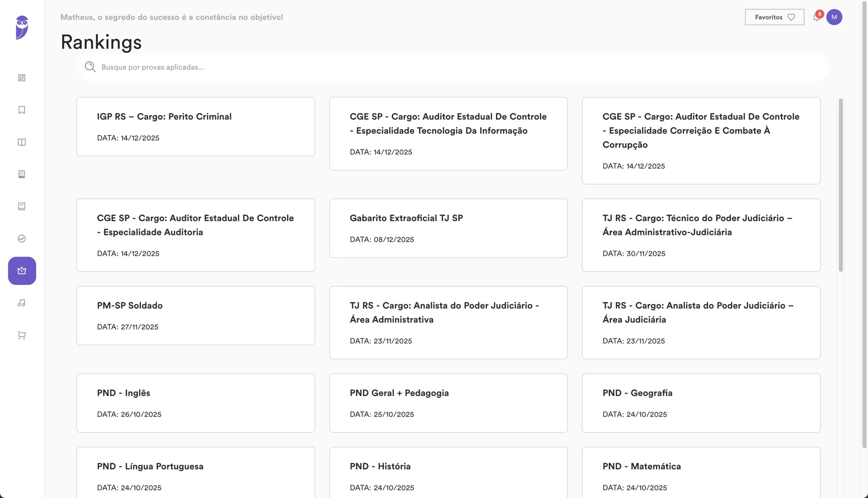Open the bookmark sidebar icon
This screenshot has width=868, height=498.
[x=22, y=110]
